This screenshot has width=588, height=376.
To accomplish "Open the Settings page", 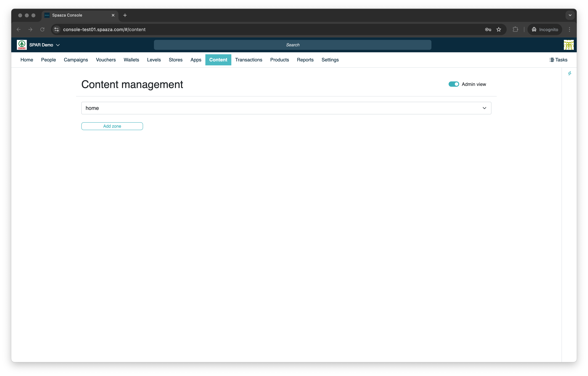I will [x=330, y=60].
